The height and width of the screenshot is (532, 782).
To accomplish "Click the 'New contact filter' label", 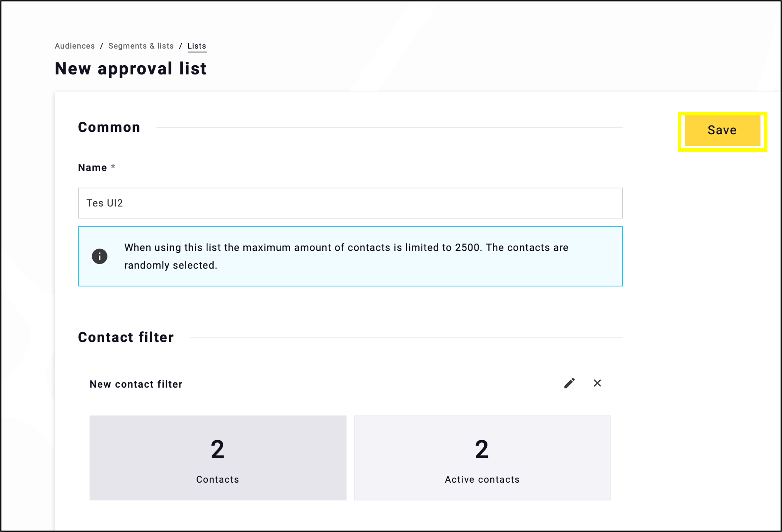I will 136,384.
